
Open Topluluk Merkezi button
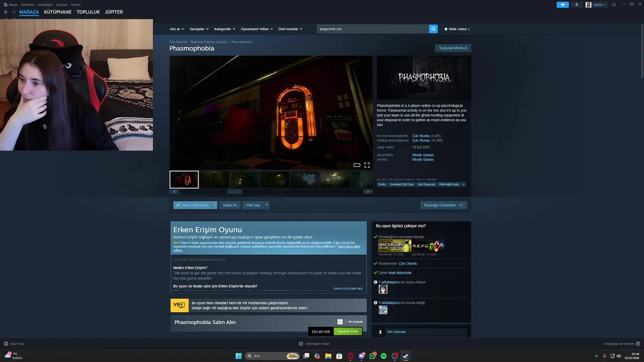[453, 48]
